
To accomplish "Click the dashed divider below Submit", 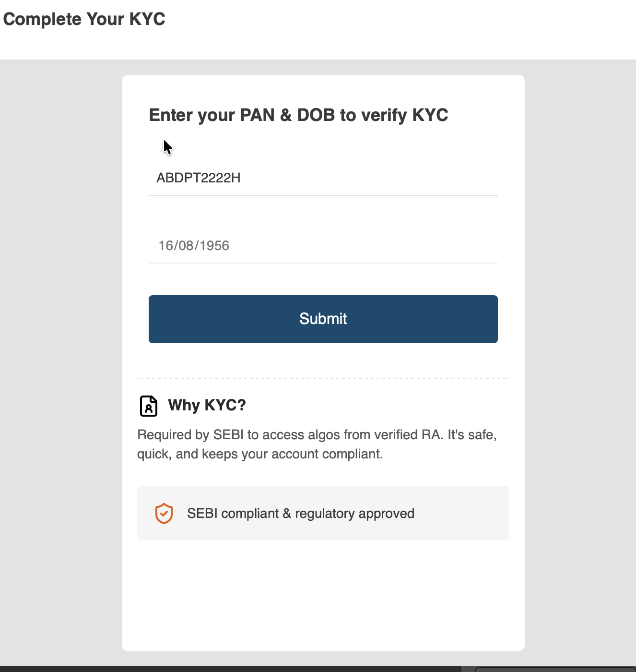I will [323, 378].
